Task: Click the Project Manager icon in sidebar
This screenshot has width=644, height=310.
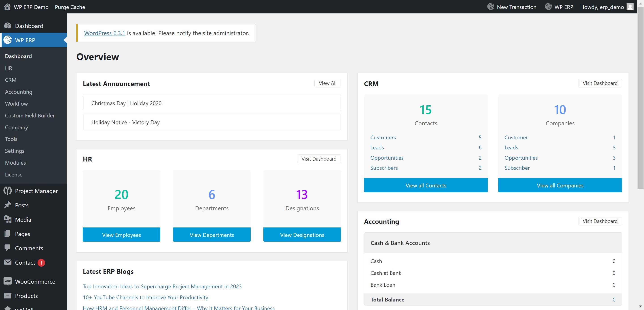Action: tap(8, 191)
